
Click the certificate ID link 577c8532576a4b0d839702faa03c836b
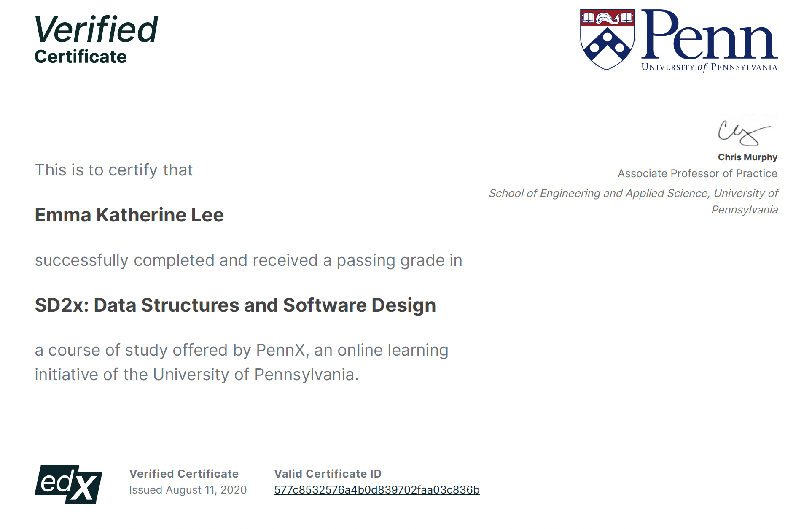376,490
